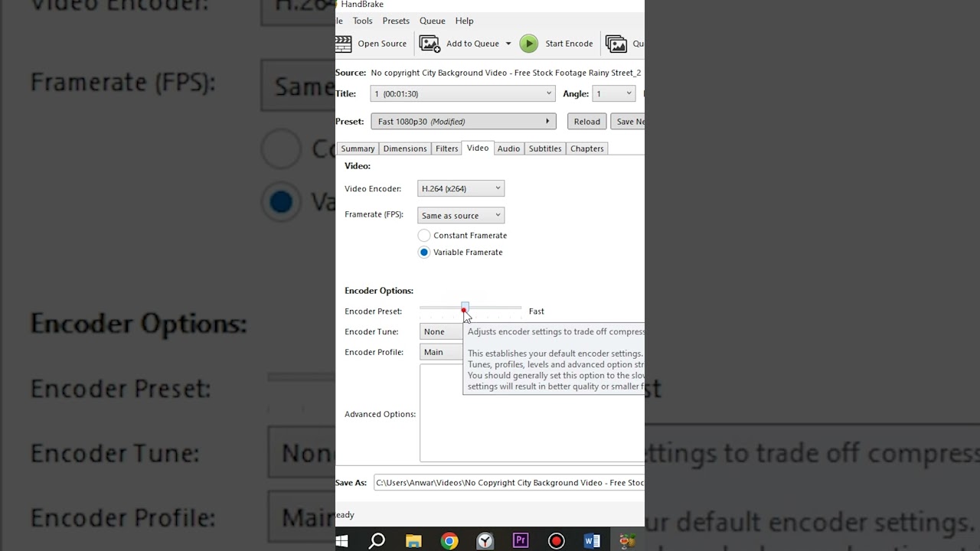Click the Advanced Options text box
The image size is (980, 551).
point(532,413)
